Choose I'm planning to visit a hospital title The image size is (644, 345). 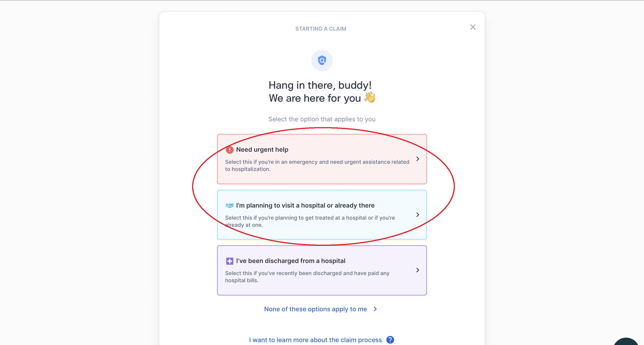click(x=305, y=205)
